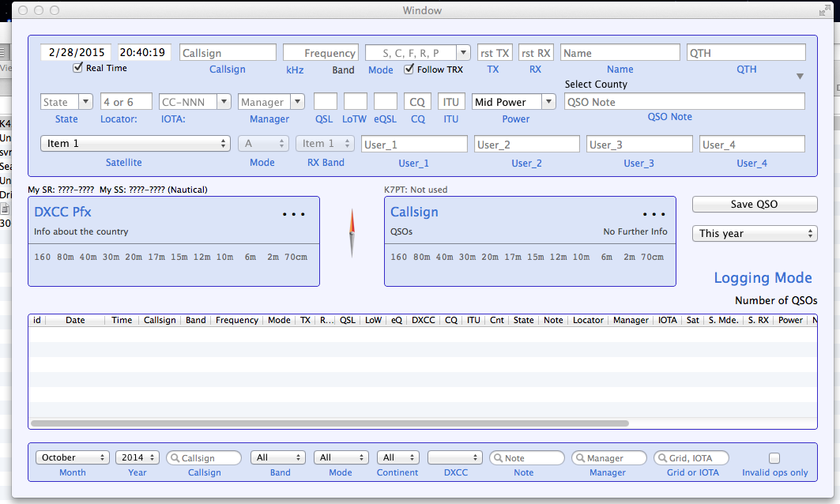The image size is (840, 504).
Task: Click the Frequency column header in log table
Action: pyautogui.click(x=236, y=321)
